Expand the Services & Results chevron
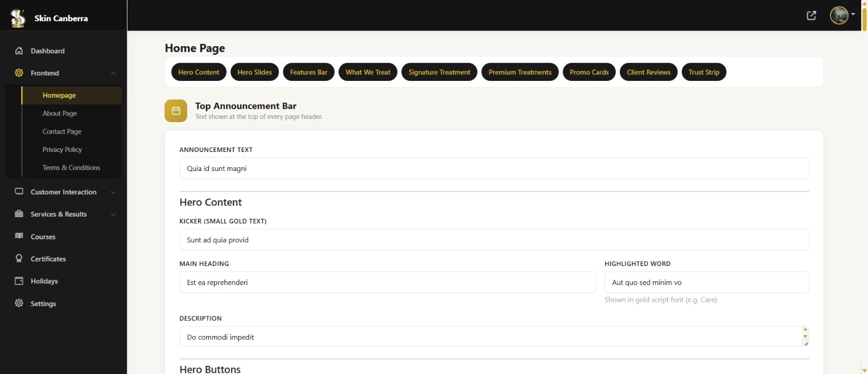This screenshot has width=868, height=374. click(x=113, y=214)
